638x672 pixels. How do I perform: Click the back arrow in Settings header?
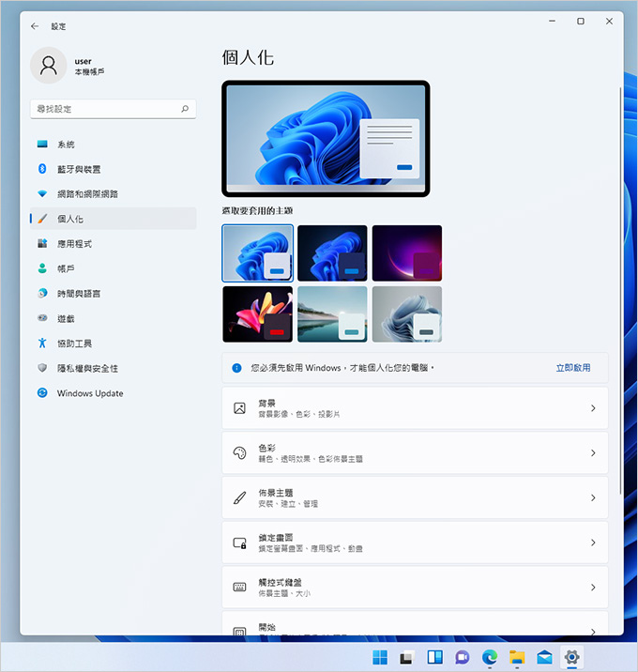35,26
